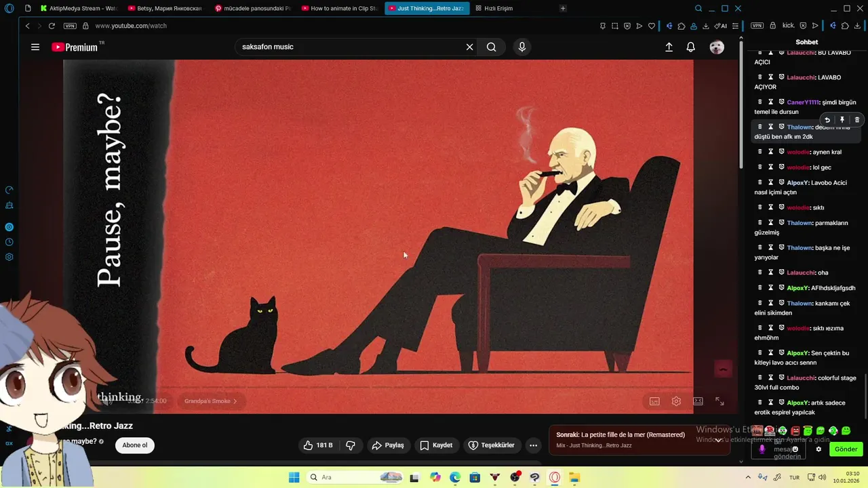The height and width of the screenshot is (488, 868).
Task: Open File Explorer from the taskbar
Action: point(574,477)
